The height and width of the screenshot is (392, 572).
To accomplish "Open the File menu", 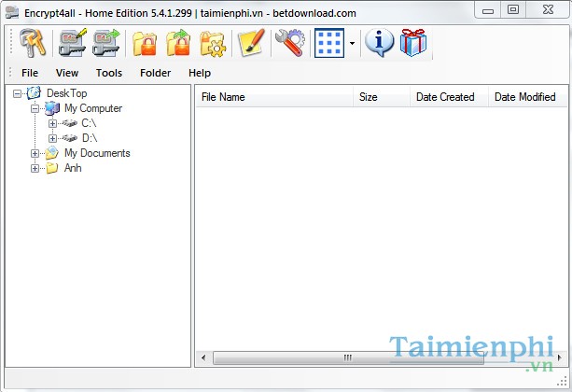I will click(x=30, y=73).
